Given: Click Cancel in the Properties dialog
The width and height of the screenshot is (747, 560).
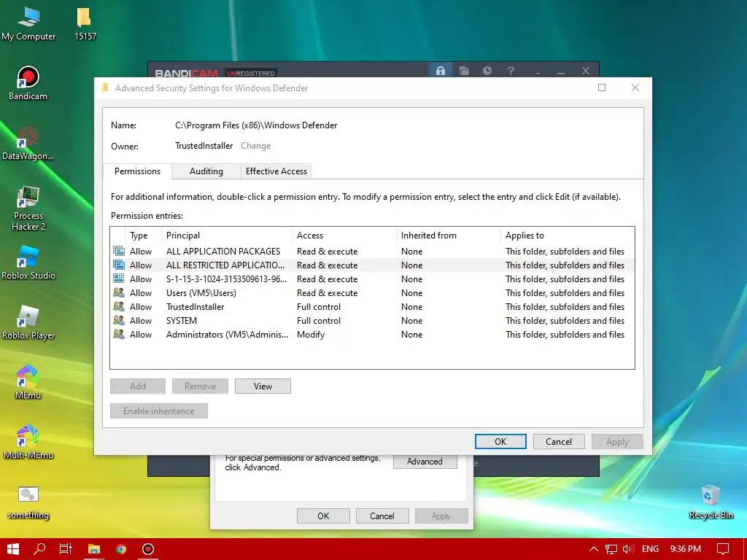Looking at the screenshot, I should [382, 516].
